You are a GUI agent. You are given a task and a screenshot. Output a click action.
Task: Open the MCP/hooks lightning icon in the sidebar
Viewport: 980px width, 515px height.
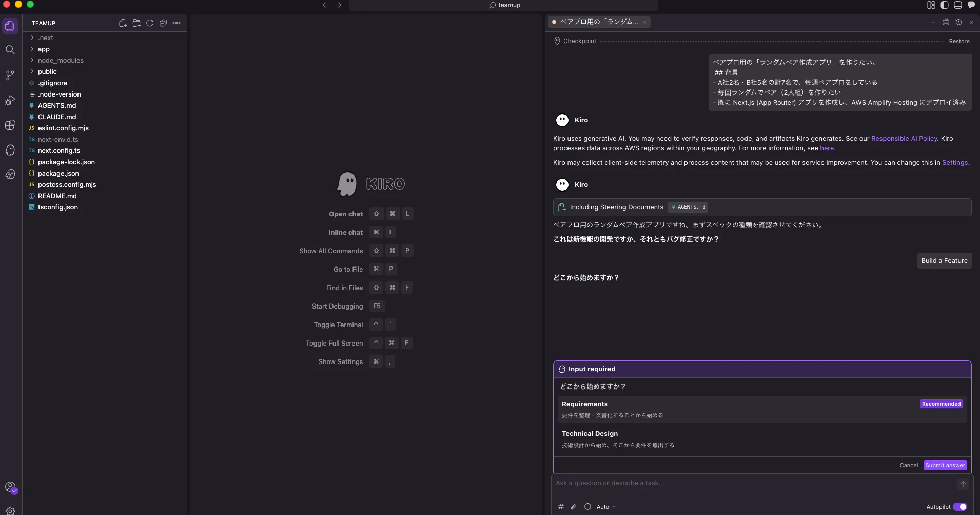(x=10, y=175)
